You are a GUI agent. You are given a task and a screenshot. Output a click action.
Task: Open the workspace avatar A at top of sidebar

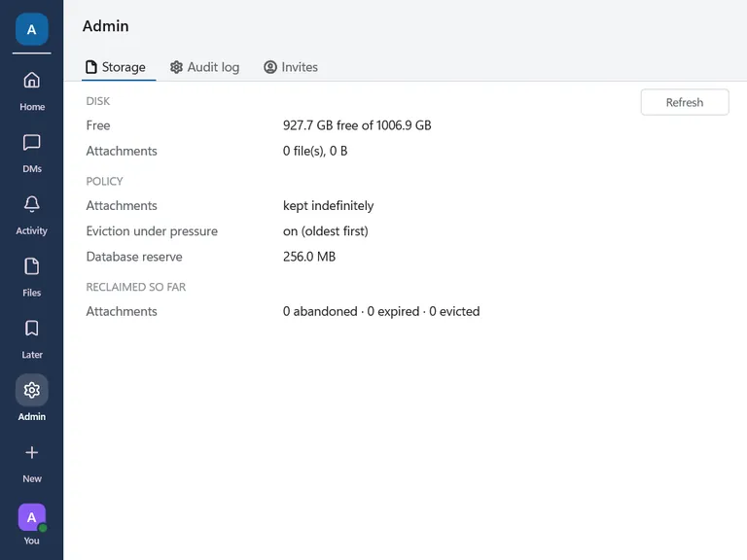[31, 29]
